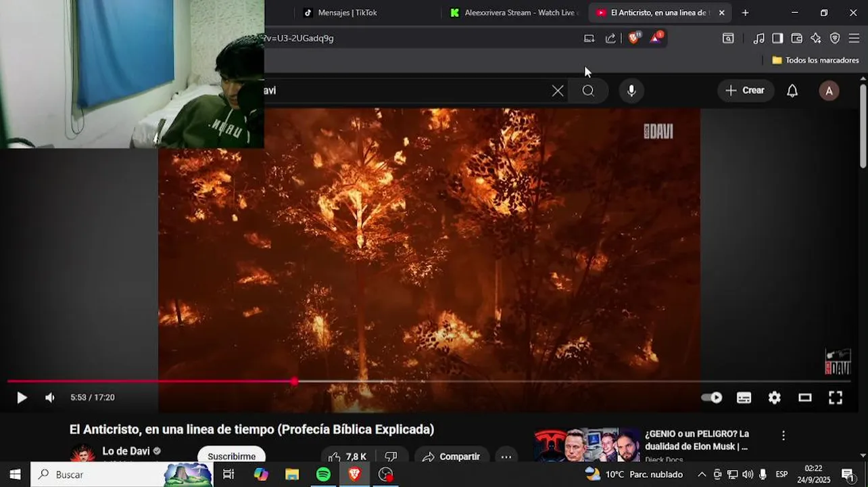Play the YouTube video

(22, 398)
